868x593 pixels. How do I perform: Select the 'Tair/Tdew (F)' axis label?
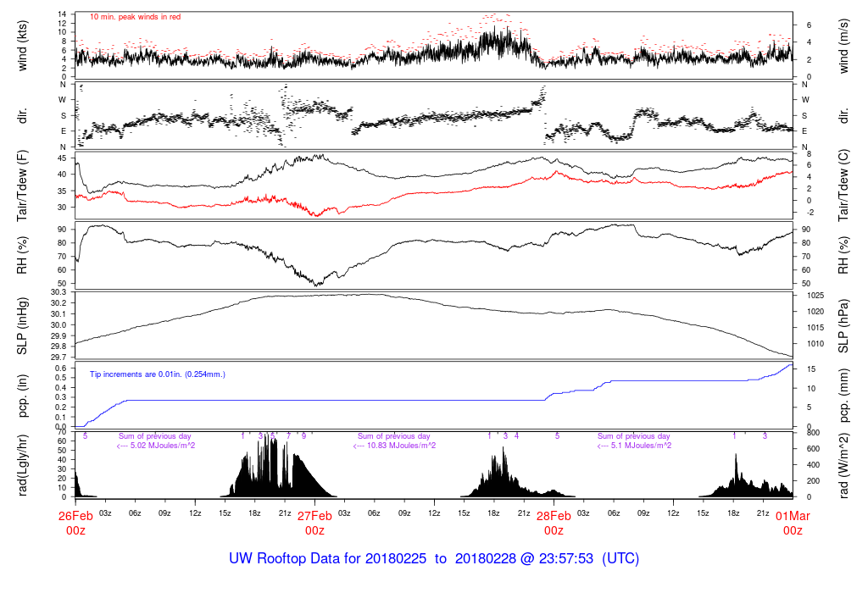click(22, 186)
